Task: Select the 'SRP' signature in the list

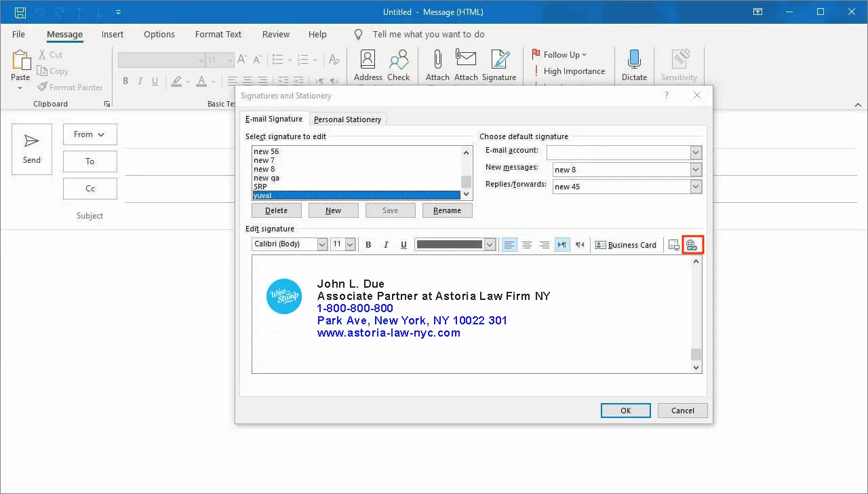Action: (x=356, y=187)
